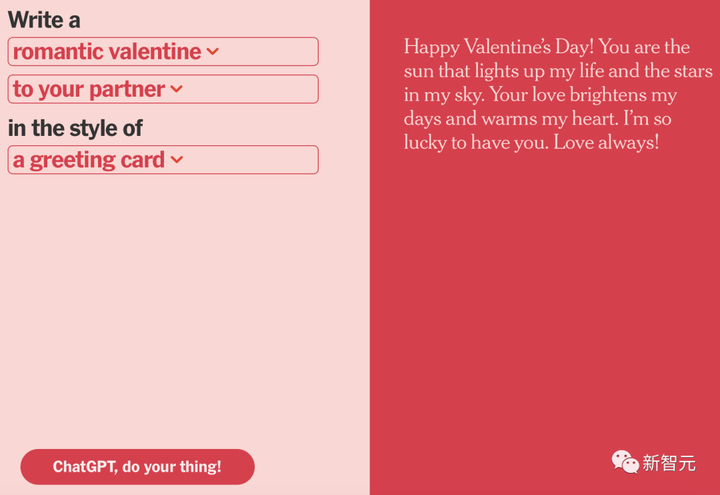Click the "Write a" heading

(44, 20)
